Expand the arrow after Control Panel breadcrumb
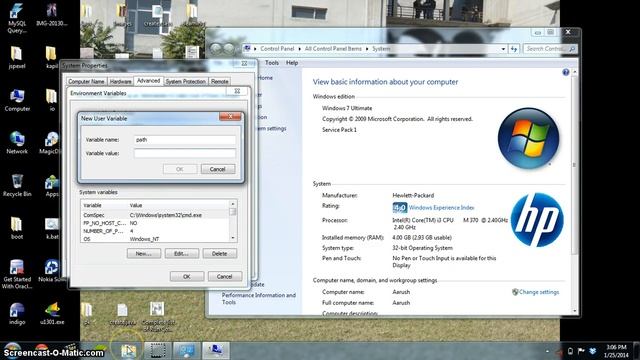This screenshot has height=360, width=640. click(x=299, y=49)
